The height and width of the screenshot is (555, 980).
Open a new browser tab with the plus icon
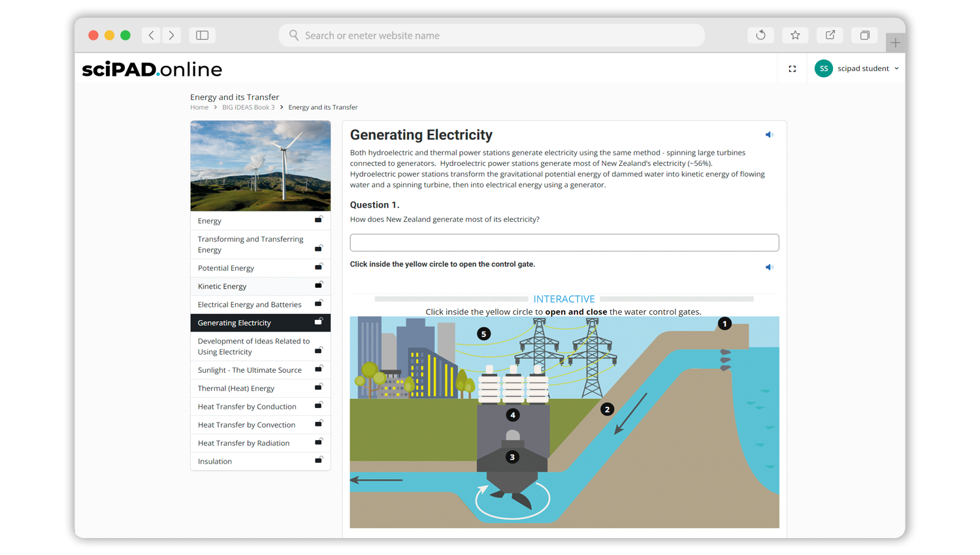[895, 42]
